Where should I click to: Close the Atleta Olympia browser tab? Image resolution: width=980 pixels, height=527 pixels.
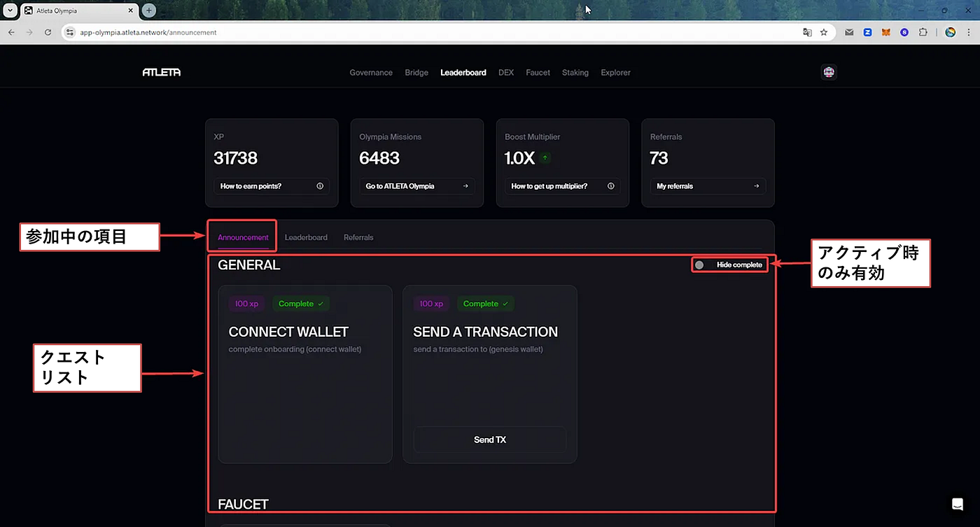pyautogui.click(x=132, y=10)
